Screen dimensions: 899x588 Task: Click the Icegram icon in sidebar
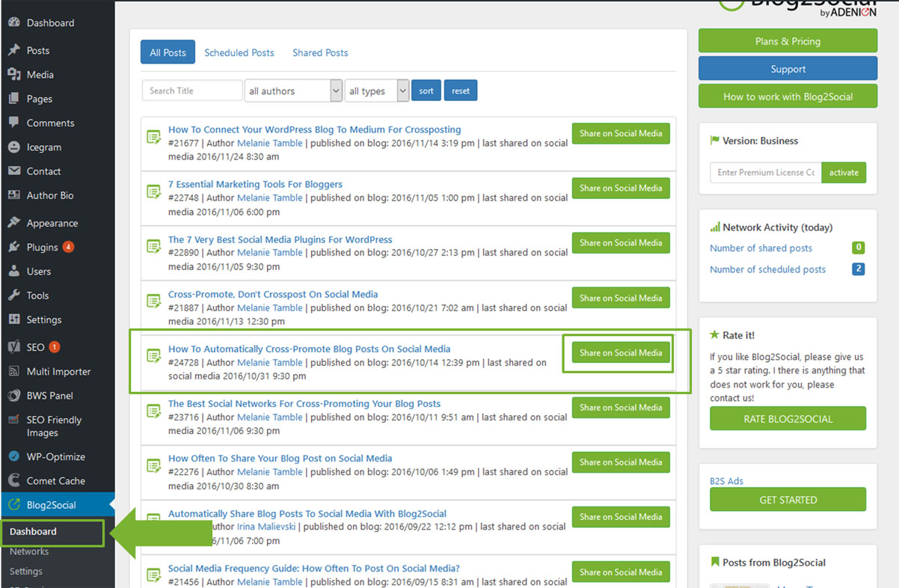(13, 147)
